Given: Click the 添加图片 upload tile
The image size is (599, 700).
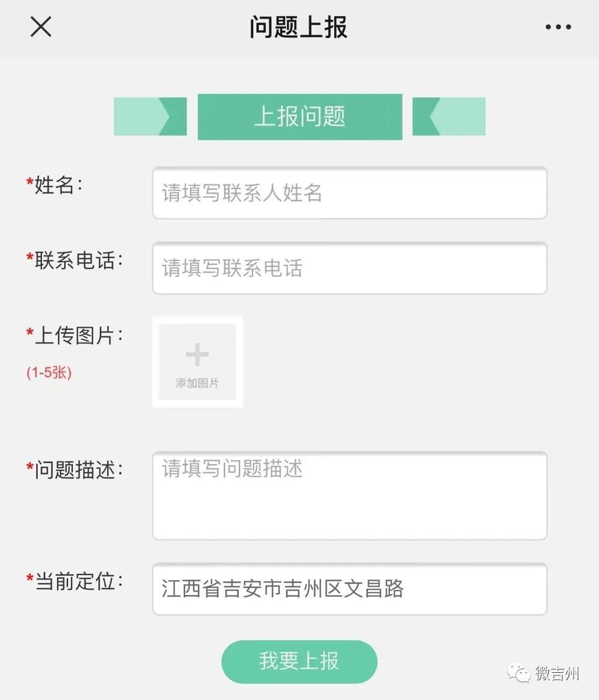Looking at the screenshot, I should (x=197, y=362).
